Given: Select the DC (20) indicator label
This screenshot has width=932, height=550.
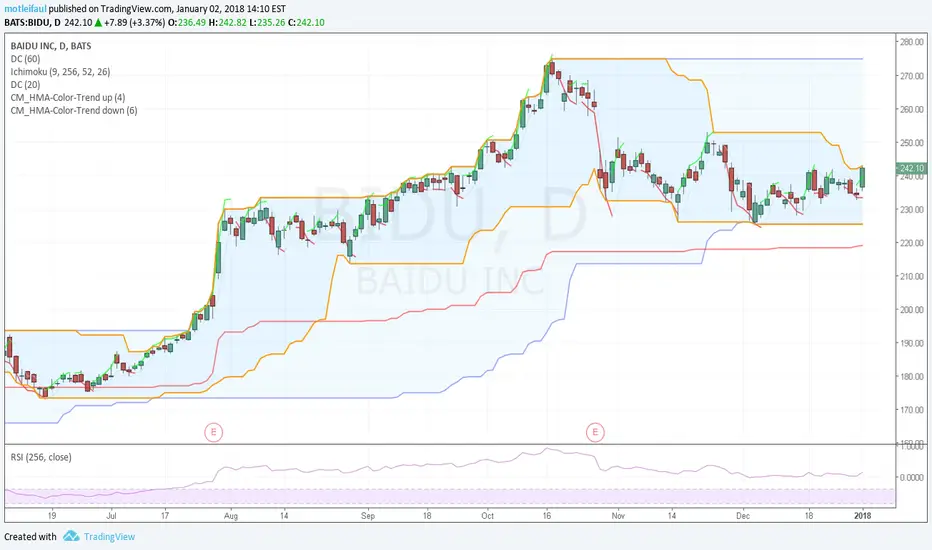Looking at the screenshot, I should click(26, 84).
